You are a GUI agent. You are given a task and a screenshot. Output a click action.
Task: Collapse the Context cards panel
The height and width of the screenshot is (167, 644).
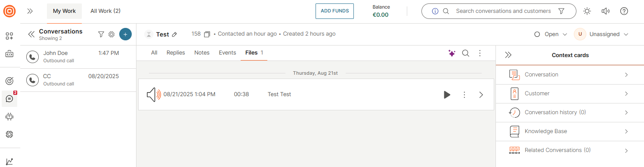pyautogui.click(x=508, y=55)
